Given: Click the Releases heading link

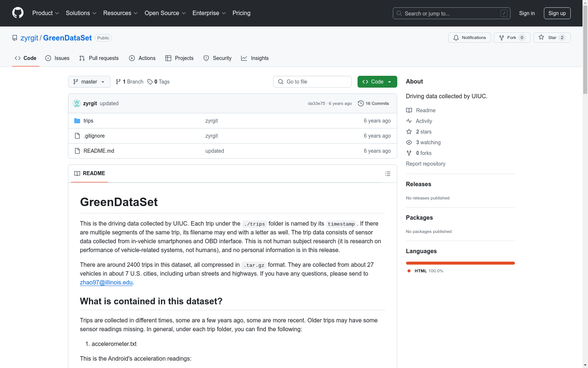Looking at the screenshot, I should coord(419,184).
